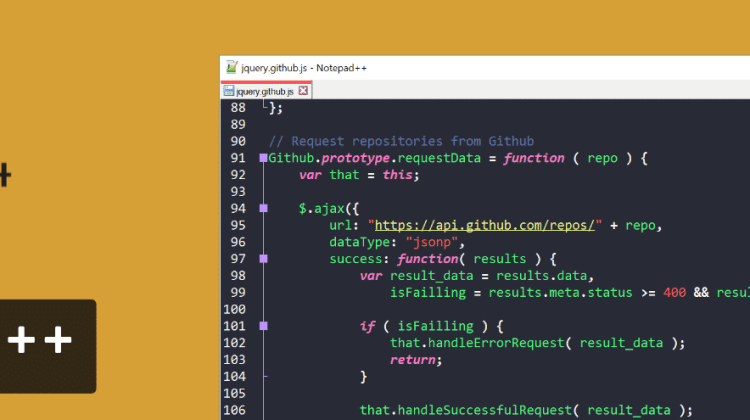
Task: Click the save-state icon on jquery.github.js tab
Action: pyautogui.click(x=229, y=91)
